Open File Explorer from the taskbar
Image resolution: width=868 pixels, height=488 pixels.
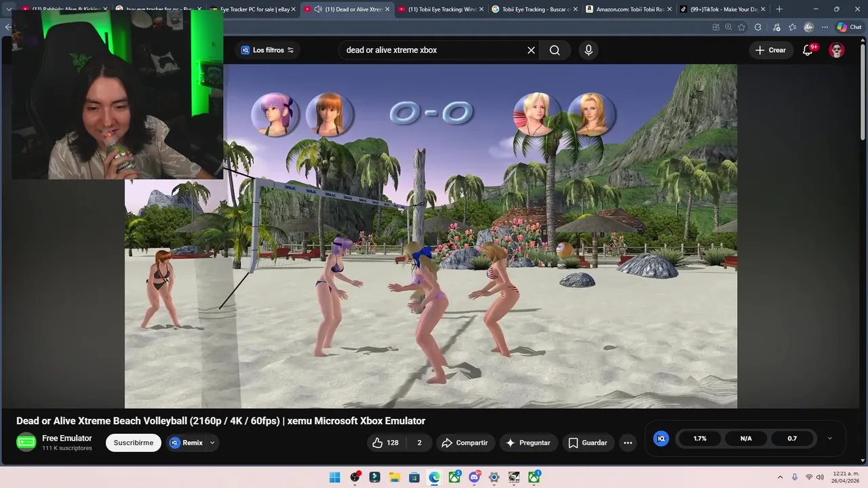(395, 477)
